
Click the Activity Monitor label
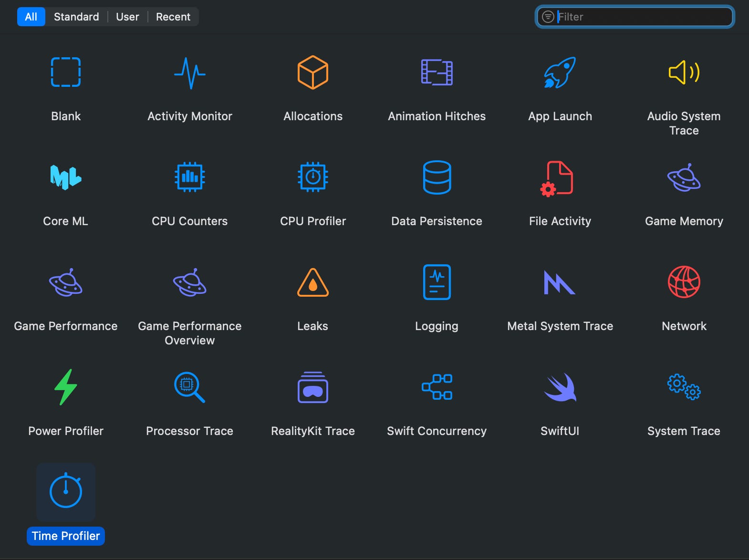[x=190, y=116]
